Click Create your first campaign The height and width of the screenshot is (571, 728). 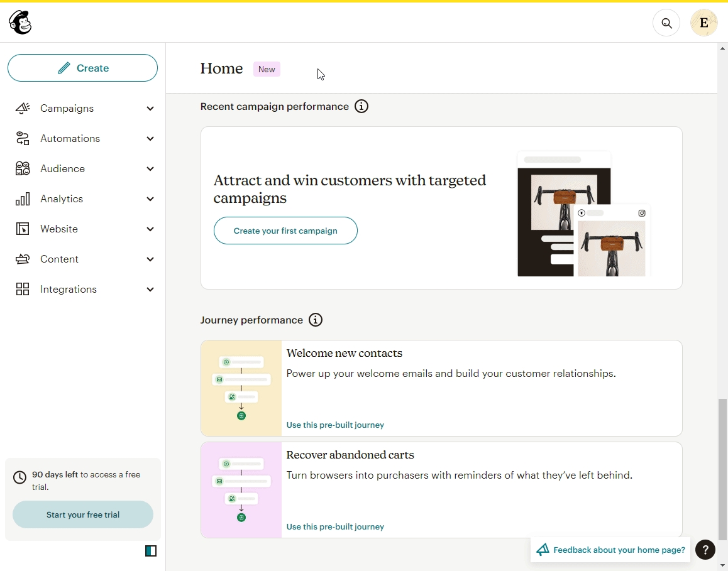[x=285, y=231]
